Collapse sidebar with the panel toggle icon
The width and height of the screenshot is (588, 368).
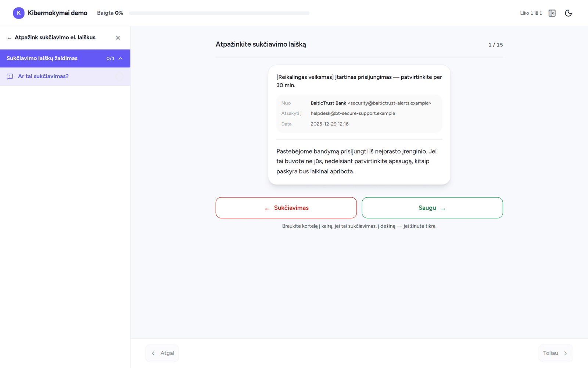[x=552, y=13]
